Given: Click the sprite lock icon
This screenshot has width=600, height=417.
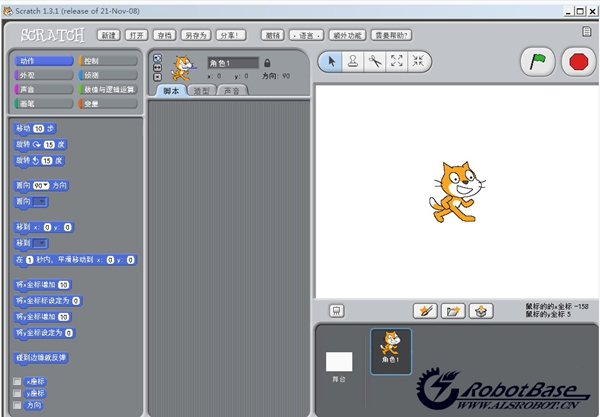Looking at the screenshot, I should (x=267, y=63).
